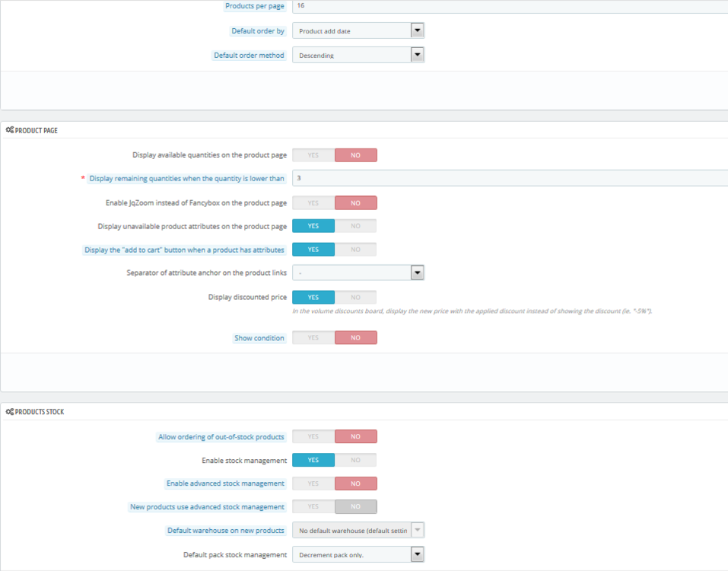Click the Enable advanced stock management label
Viewport: 728px width, 571px height.
(x=225, y=483)
